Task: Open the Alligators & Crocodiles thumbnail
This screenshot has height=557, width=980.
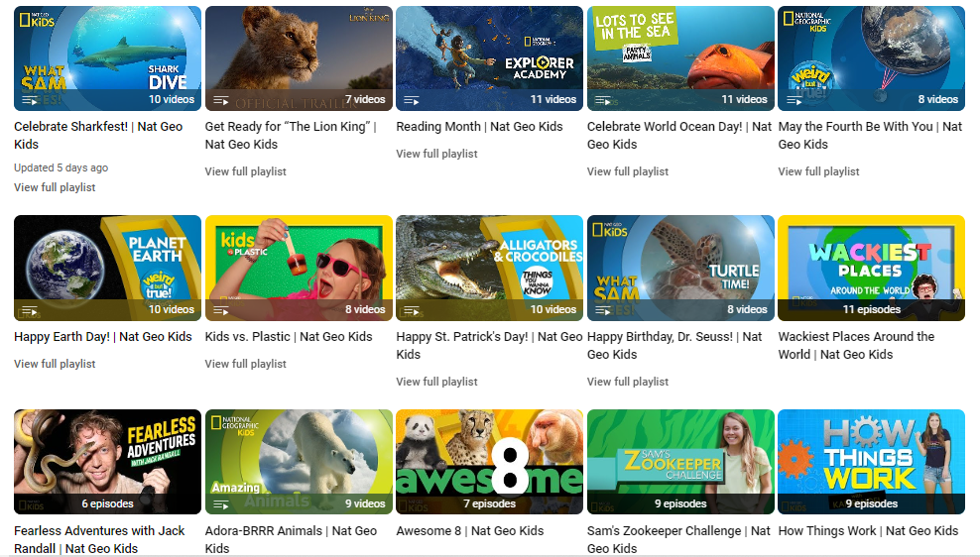Action: (488, 263)
